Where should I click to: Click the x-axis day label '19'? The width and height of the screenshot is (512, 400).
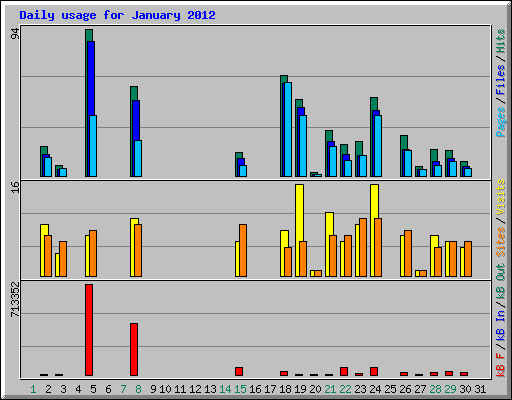coord(300,389)
